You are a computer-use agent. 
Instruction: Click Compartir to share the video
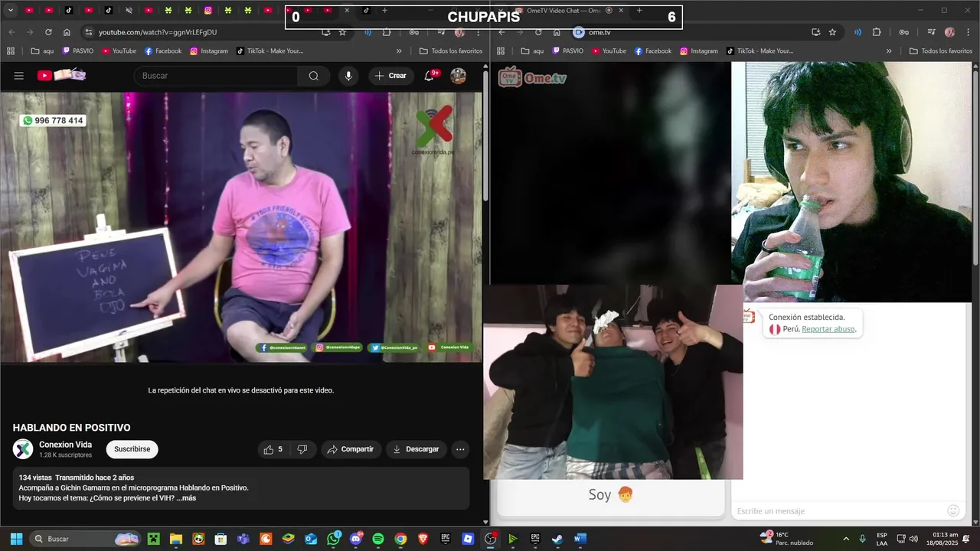point(351,449)
